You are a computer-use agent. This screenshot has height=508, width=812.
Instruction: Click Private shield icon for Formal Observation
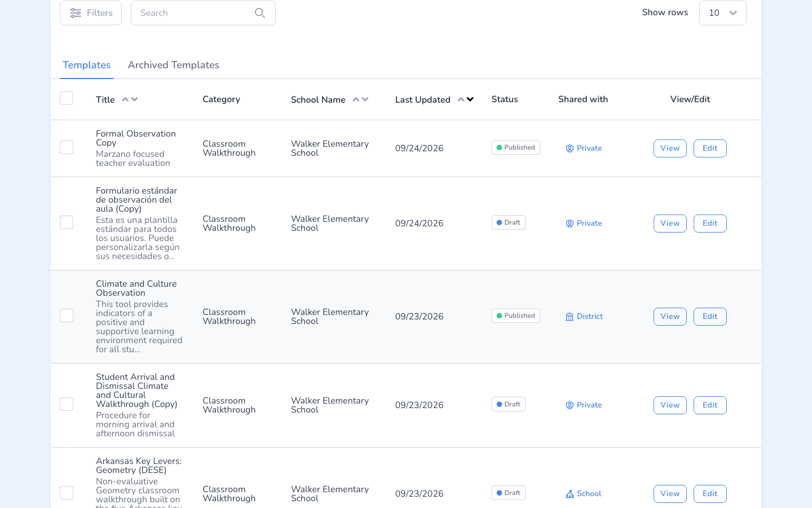(570, 148)
